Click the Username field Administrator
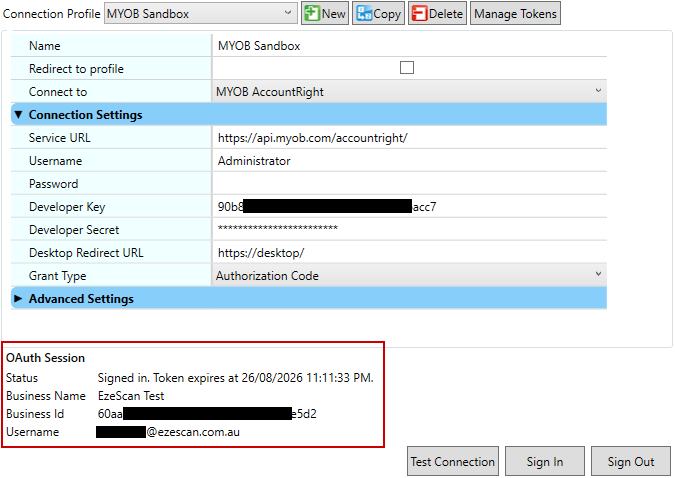Viewport: 675px width, 478px height. (409, 161)
